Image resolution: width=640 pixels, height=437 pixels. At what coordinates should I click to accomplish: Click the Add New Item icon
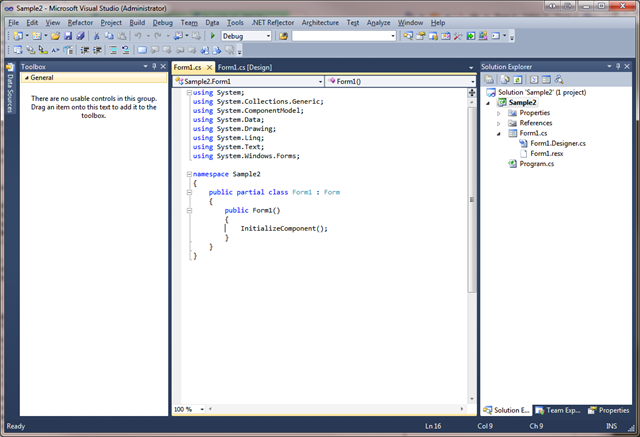(x=37, y=36)
